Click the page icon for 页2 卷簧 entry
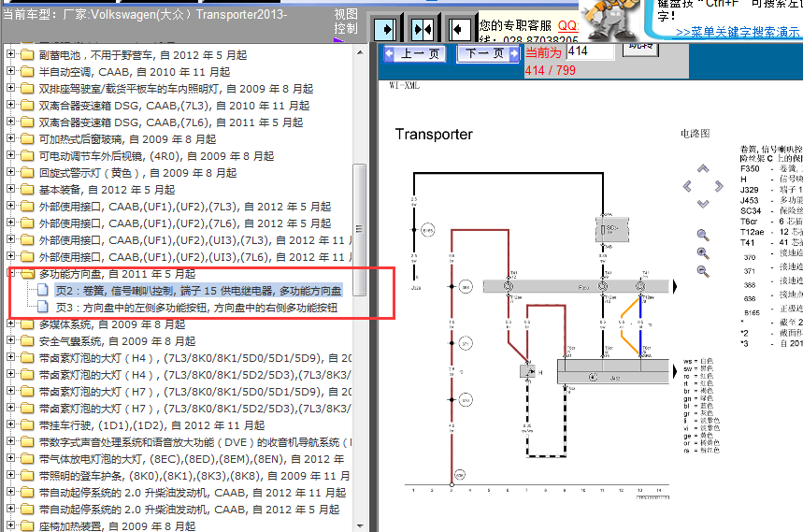The height and width of the screenshot is (532, 803). (43, 291)
